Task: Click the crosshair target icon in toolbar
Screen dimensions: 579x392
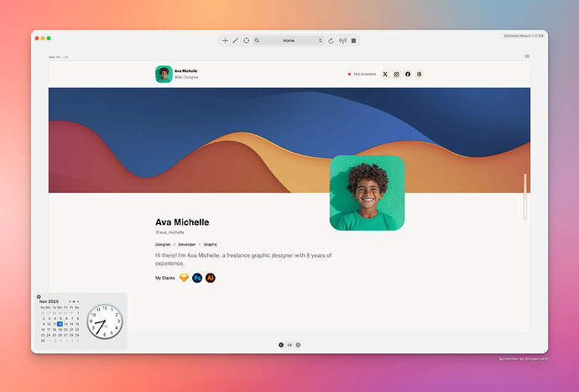Action: coord(246,40)
